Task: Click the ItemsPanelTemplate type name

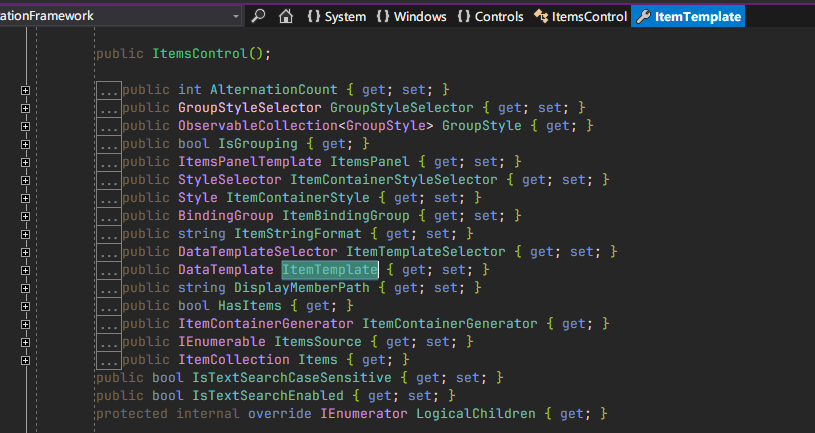Action: [x=250, y=162]
